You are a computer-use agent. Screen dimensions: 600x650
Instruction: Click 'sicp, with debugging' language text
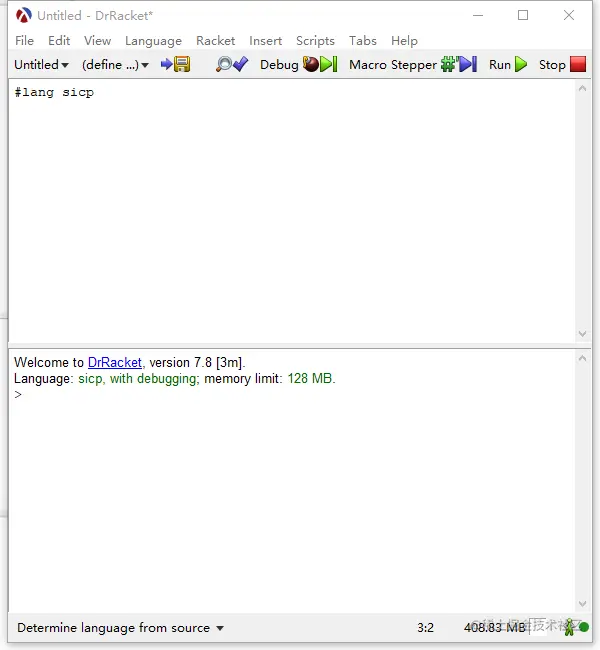point(139,378)
